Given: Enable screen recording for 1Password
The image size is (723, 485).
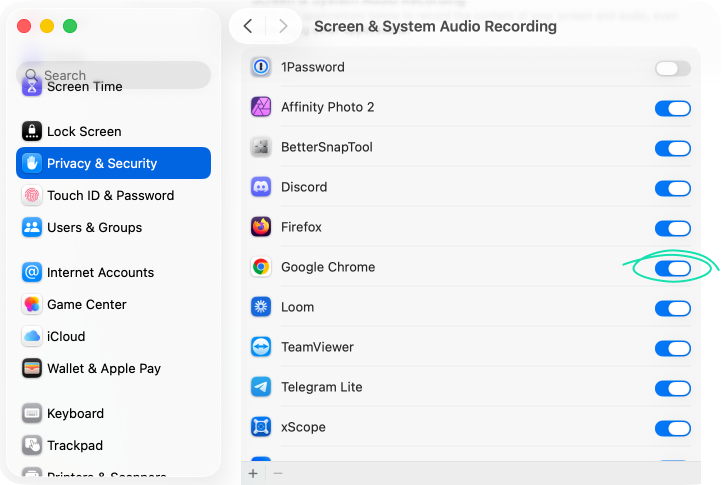Looking at the screenshot, I should tap(673, 69).
